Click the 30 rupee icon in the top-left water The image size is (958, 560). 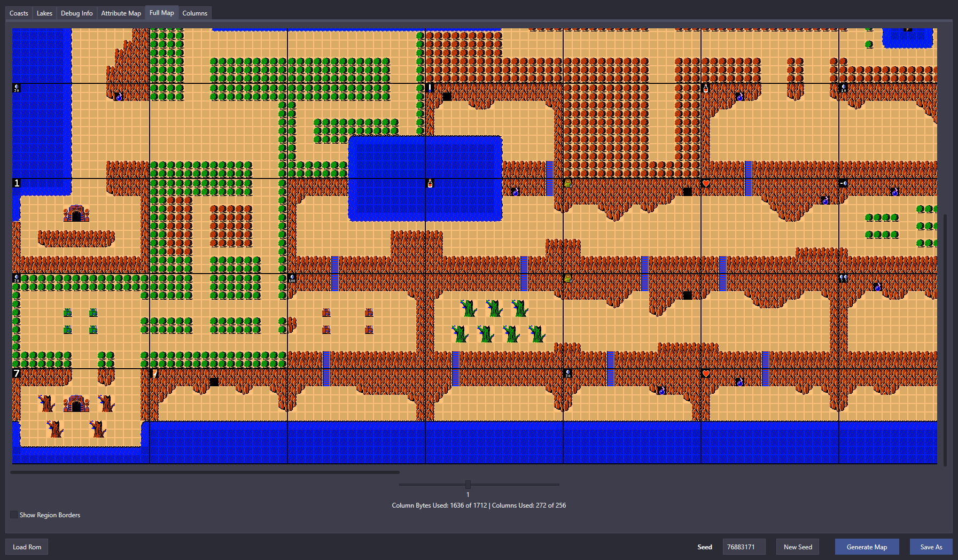(17, 88)
